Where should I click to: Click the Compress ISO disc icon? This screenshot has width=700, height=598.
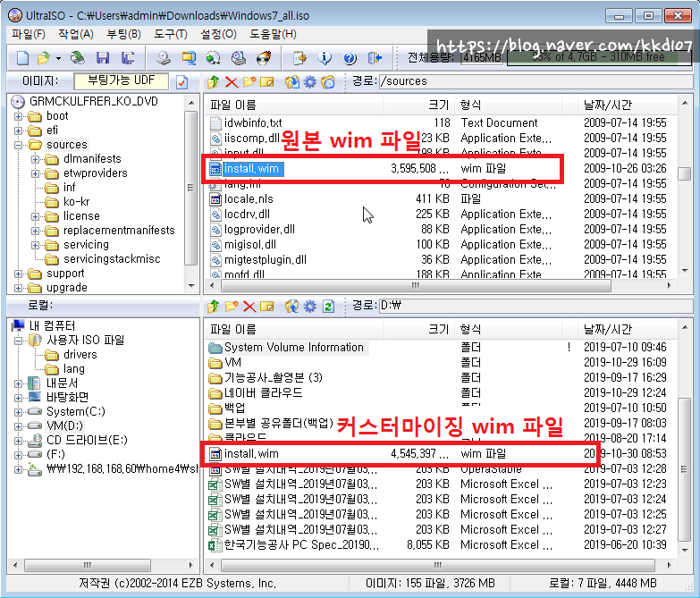click(214, 58)
